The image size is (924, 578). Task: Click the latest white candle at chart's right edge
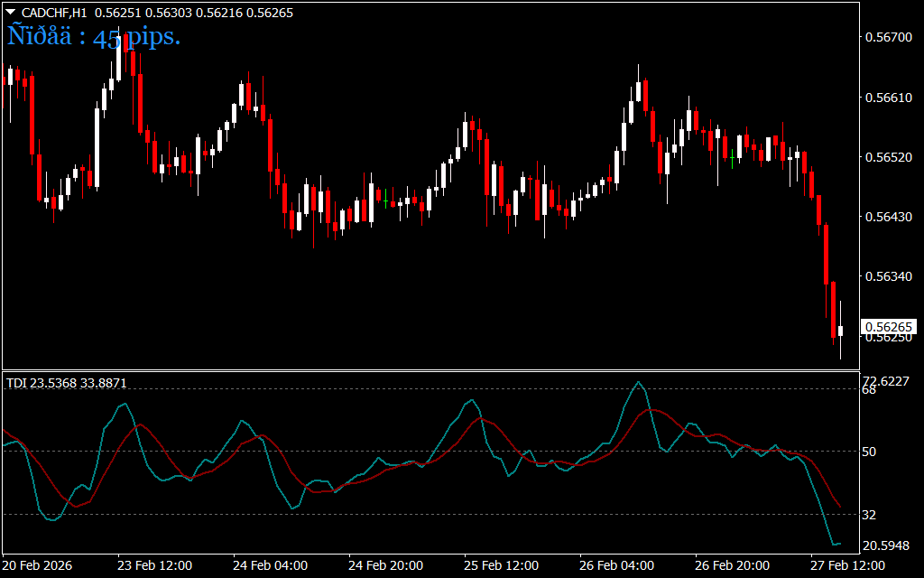coord(840,331)
